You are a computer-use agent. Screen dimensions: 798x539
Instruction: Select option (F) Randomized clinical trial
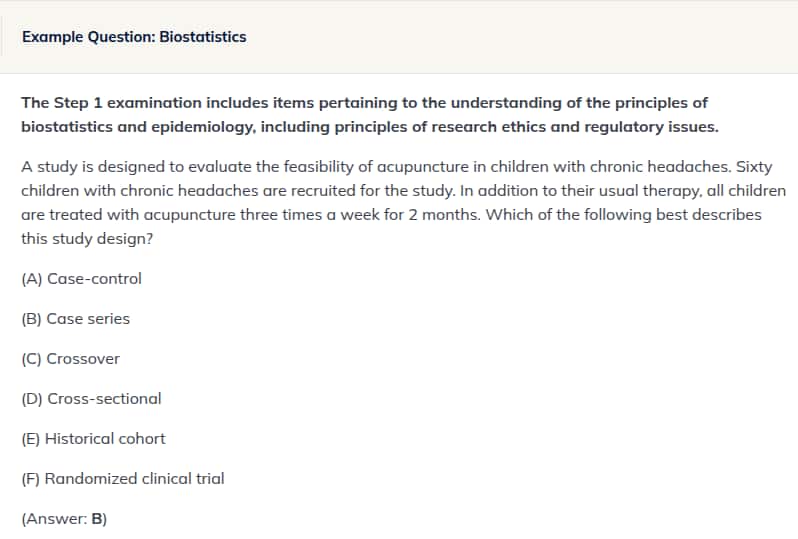point(123,479)
